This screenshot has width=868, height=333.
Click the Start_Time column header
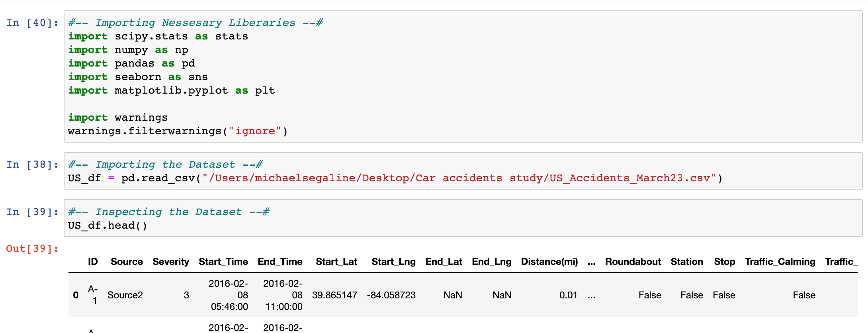(223, 262)
